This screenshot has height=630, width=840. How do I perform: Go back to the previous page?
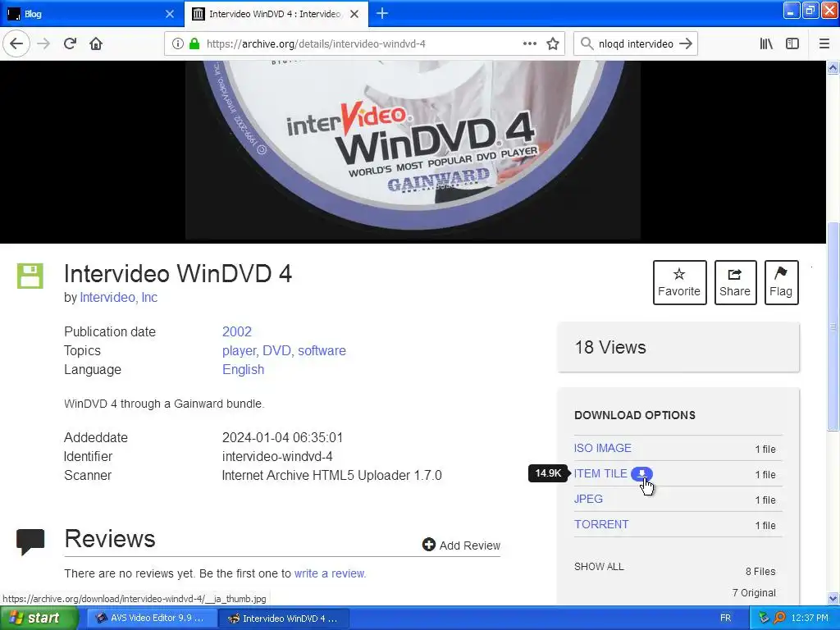[x=16, y=44]
